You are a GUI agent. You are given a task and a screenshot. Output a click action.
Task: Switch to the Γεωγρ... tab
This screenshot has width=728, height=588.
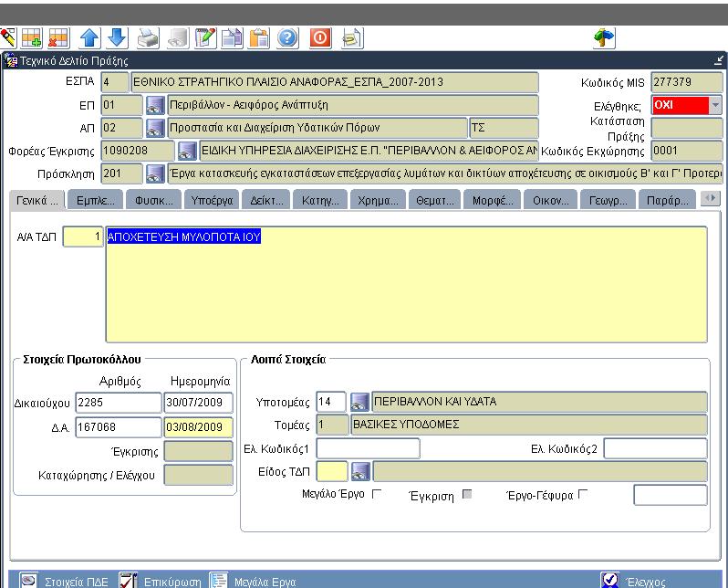click(x=608, y=200)
